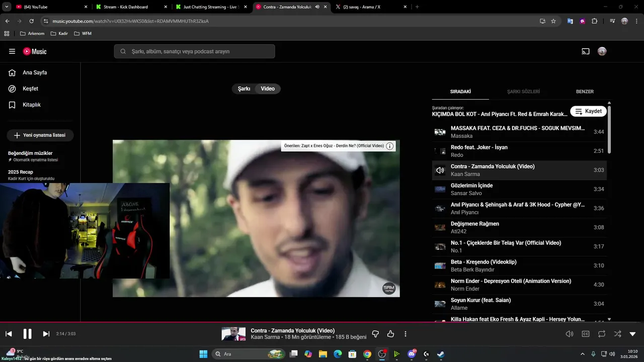The width and height of the screenshot is (644, 362).
Task: Switch to Video mode
Action: [268, 88]
